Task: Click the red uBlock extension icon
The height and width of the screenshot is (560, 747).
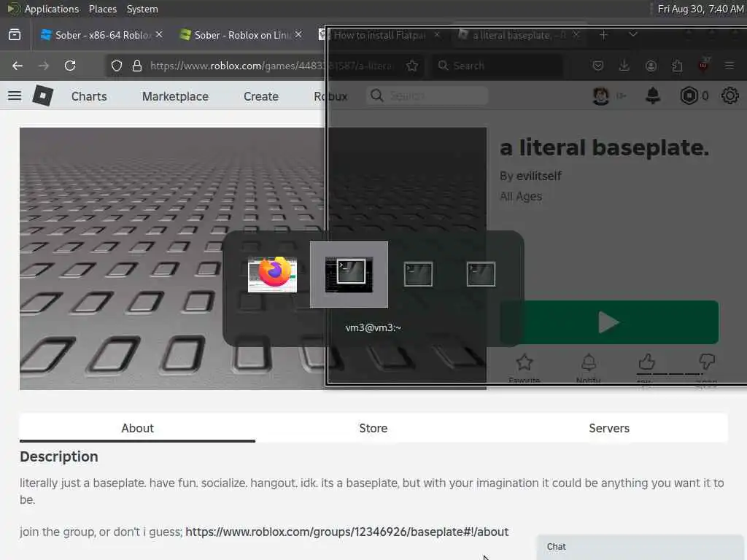Action: (x=703, y=65)
